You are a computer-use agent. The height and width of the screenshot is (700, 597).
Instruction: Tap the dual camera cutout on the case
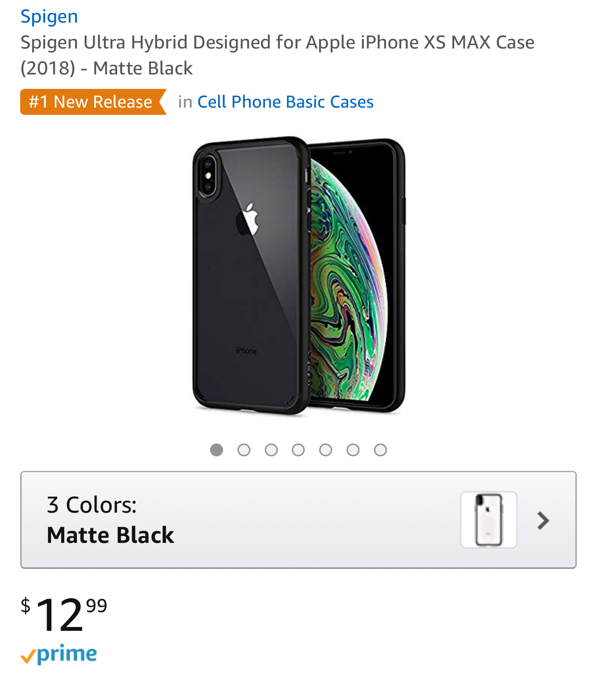208,175
